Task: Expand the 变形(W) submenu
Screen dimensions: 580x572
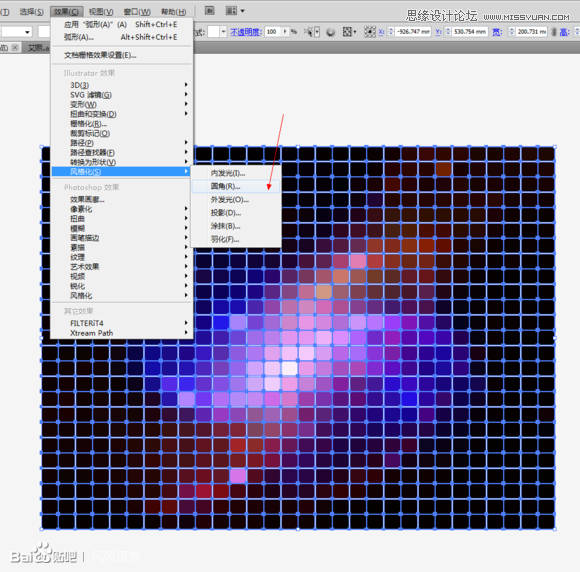Action: [122, 104]
